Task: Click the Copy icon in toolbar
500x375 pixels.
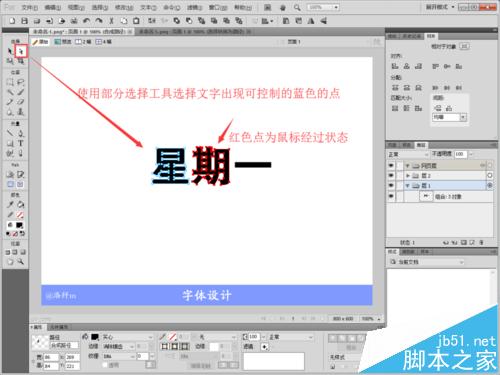Action: click(124, 21)
